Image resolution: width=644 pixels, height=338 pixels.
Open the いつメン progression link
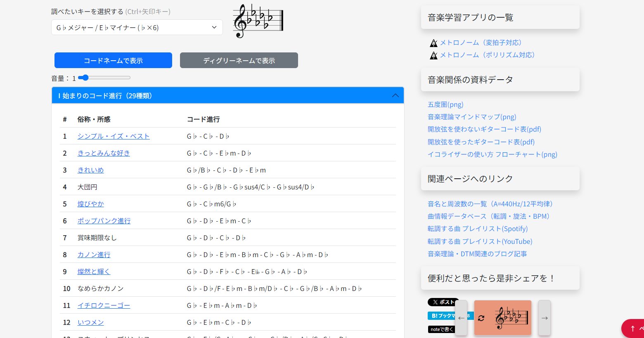(x=90, y=322)
